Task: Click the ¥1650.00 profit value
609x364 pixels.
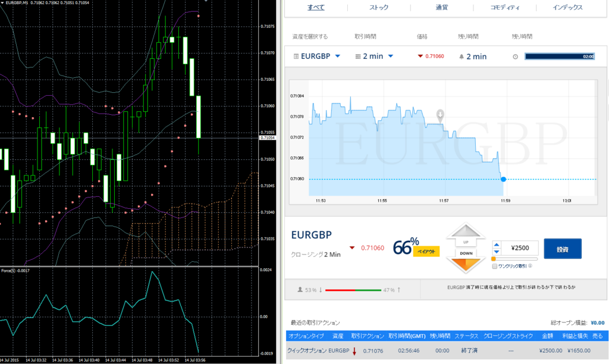Action: pyautogui.click(x=579, y=350)
